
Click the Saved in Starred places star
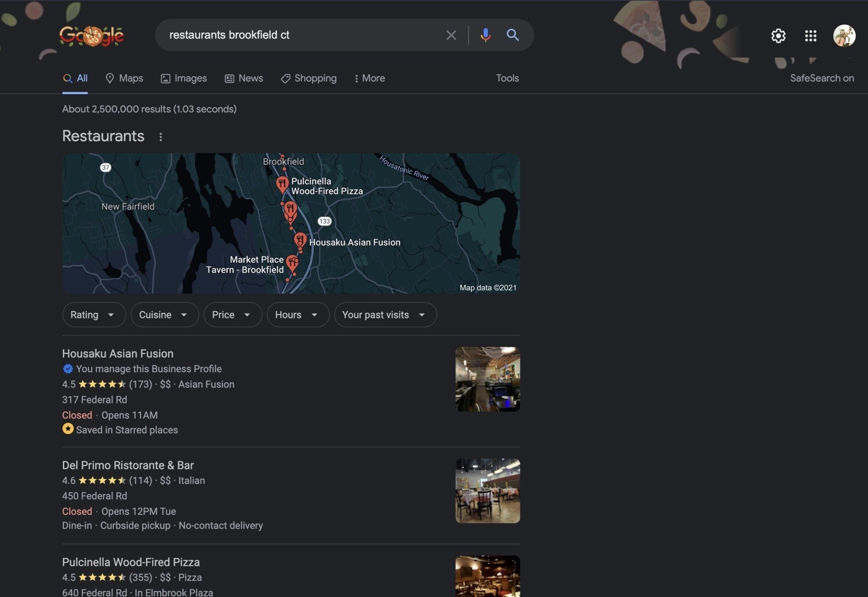pos(68,429)
